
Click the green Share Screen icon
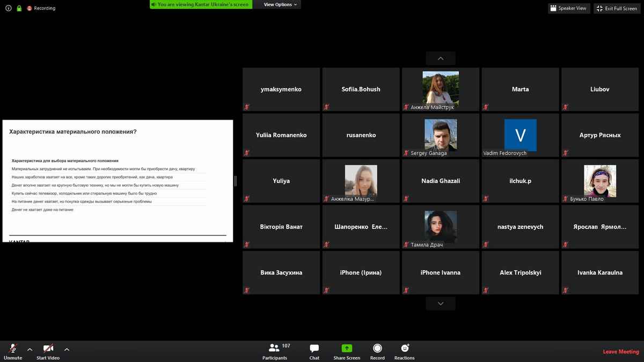[347, 349]
